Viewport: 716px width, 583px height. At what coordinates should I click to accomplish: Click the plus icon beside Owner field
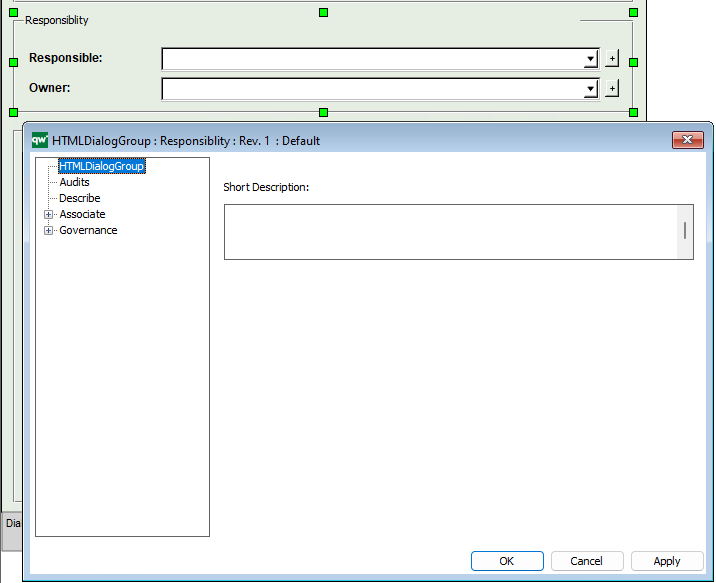(x=612, y=89)
